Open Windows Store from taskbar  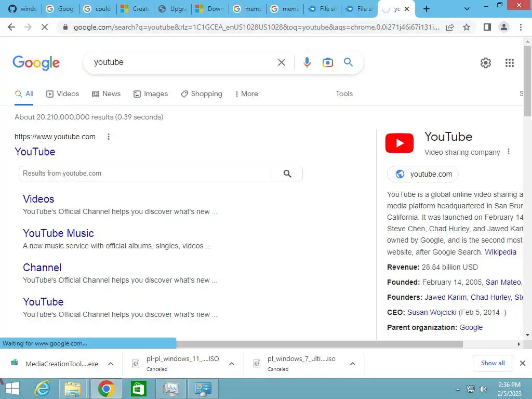138,389
